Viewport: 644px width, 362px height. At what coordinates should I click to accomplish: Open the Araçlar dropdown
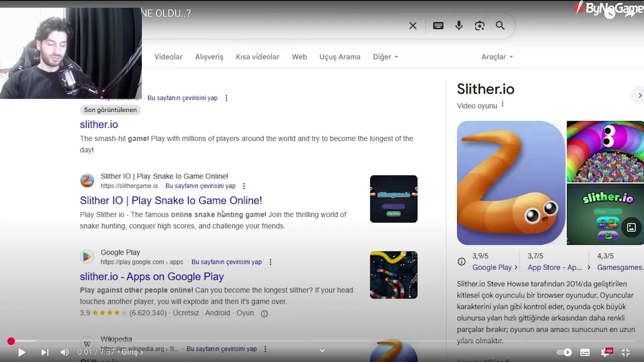[497, 57]
